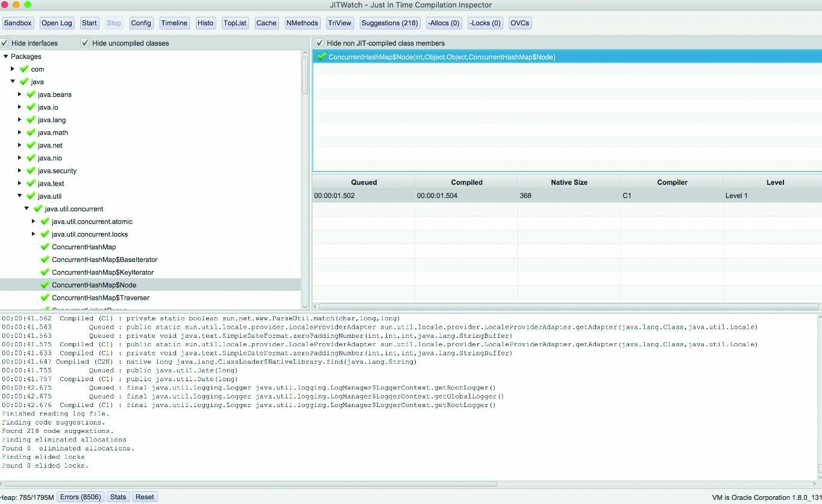Expand java.util.concurrent.atomic package
This screenshot has width=822, height=504.
tap(34, 221)
